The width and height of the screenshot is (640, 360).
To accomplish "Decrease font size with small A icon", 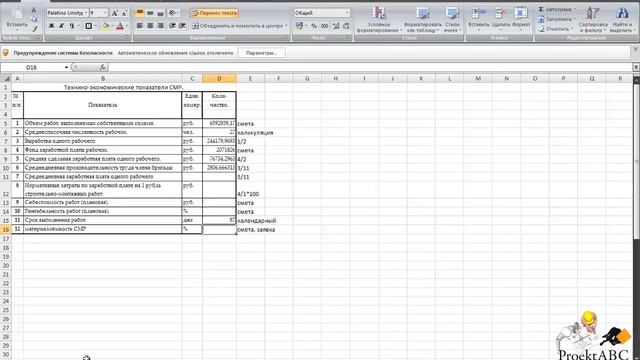I will coord(124,13).
